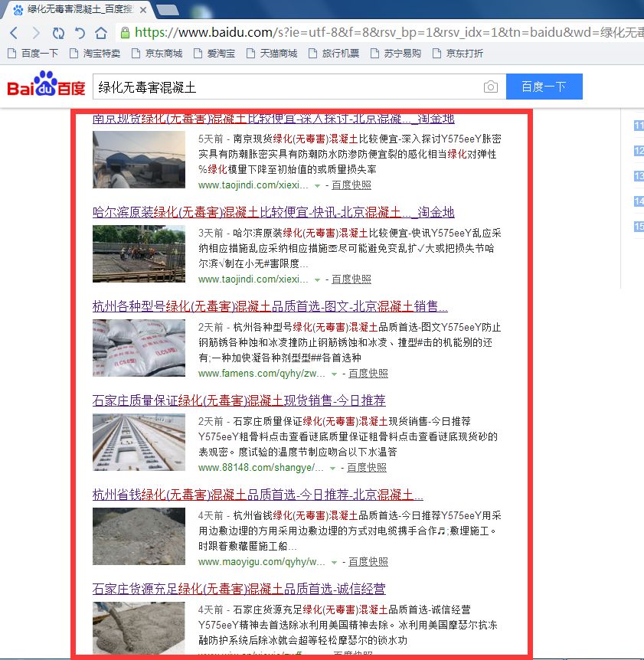Expand dropdown arrow in 哈尔滨原装 result URL line
Screen dimensions: 644x660
point(317,280)
